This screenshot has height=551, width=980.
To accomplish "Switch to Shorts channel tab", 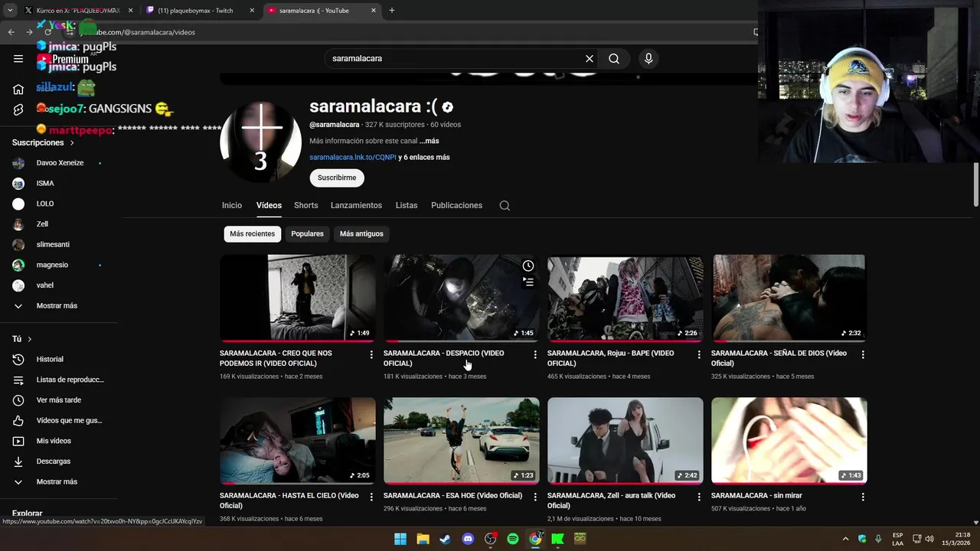I will tap(305, 205).
